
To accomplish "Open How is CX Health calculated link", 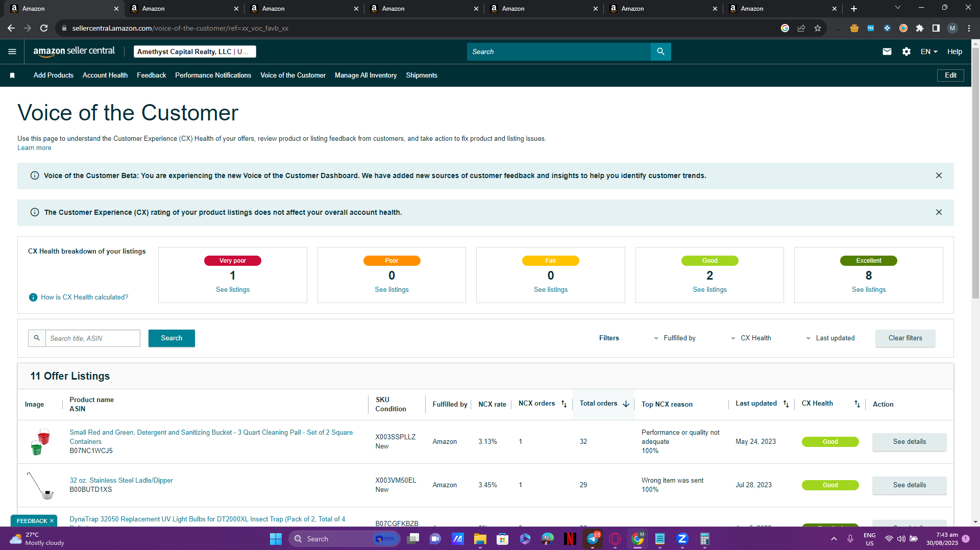I will pos(85,297).
